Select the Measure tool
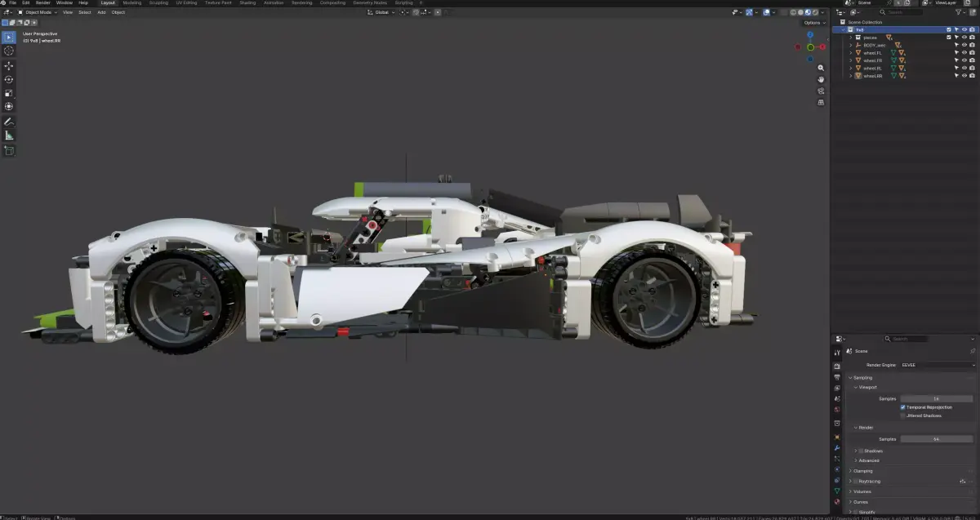 point(9,136)
